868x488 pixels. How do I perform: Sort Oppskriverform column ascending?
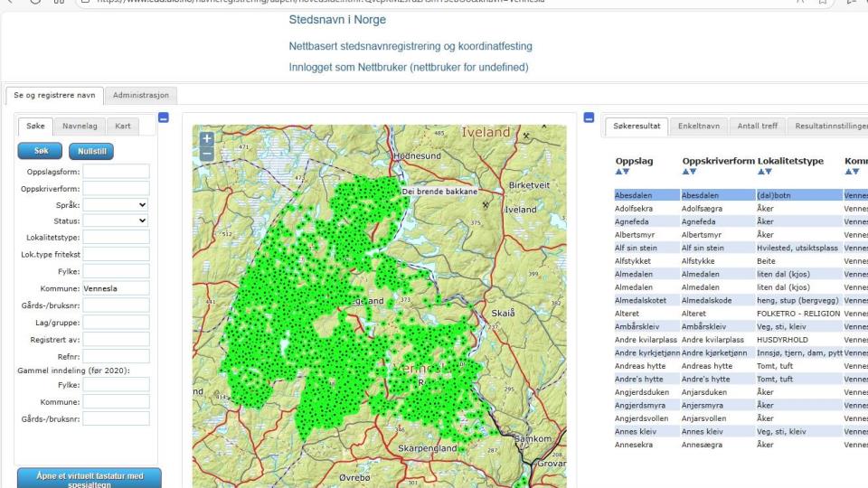pyautogui.click(x=685, y=172)
